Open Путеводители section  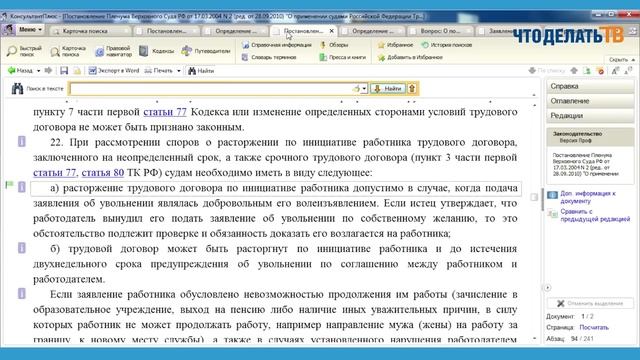click(207, 51)
